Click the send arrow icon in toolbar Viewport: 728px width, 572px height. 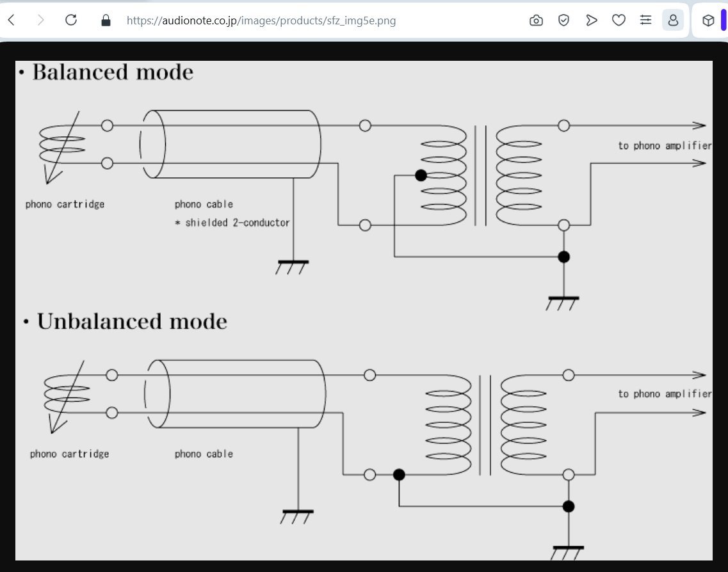click(591, 20)
